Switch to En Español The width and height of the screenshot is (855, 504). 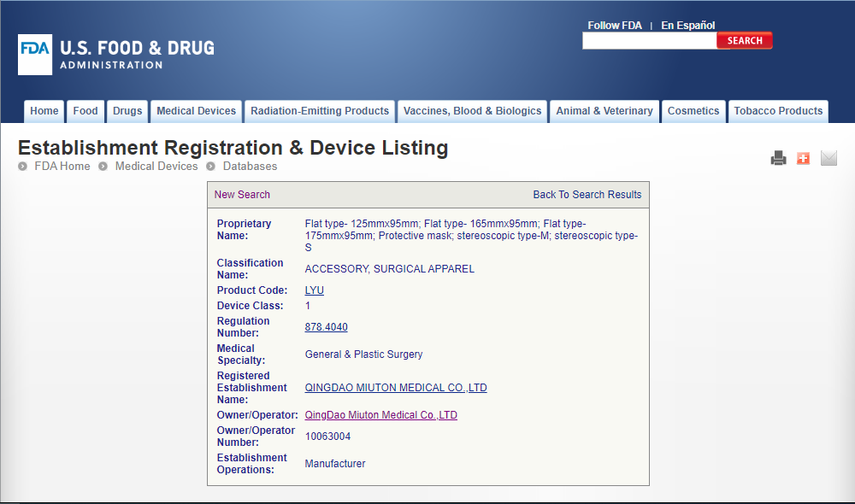pos(688,25)
